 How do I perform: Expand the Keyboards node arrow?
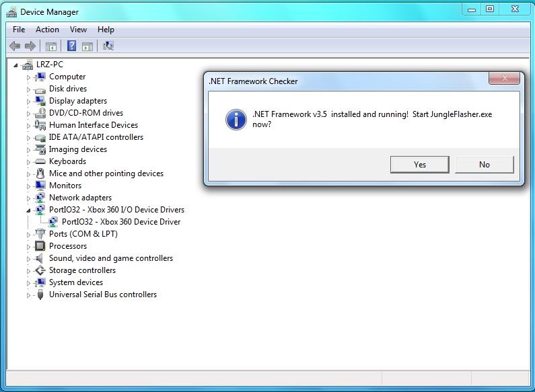point(29,162)
